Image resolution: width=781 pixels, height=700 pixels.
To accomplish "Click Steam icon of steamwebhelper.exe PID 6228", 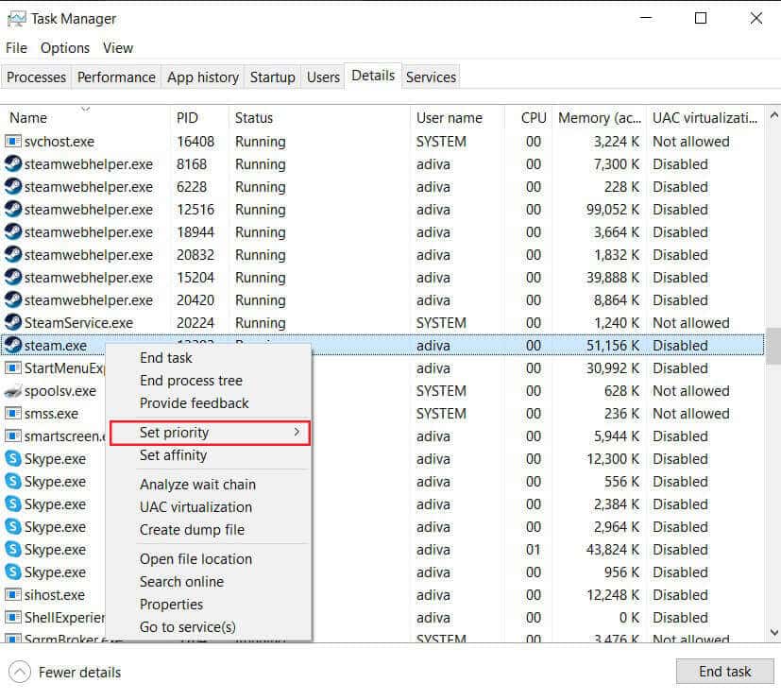I will (x=13, y=187).
